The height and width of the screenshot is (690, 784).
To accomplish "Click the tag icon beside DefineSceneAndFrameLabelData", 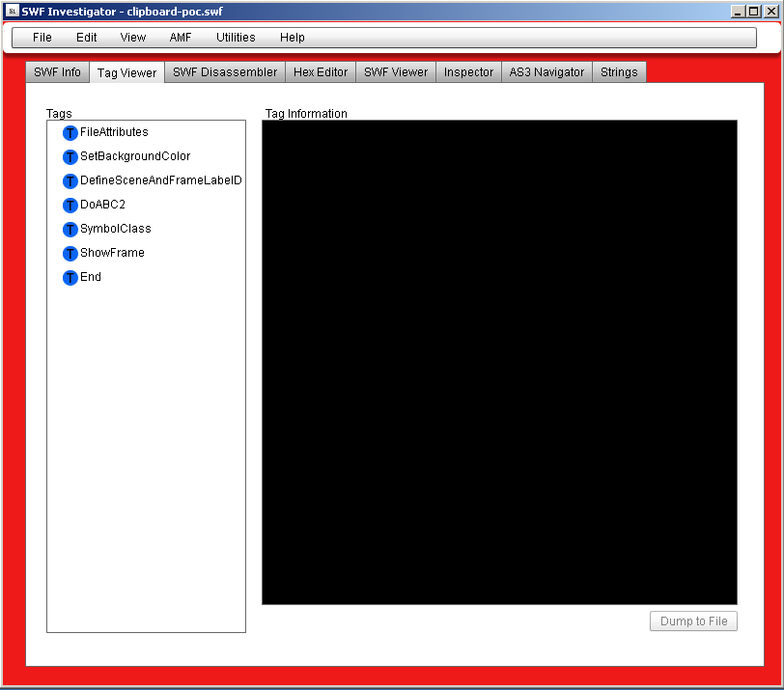I will [70, 181].
